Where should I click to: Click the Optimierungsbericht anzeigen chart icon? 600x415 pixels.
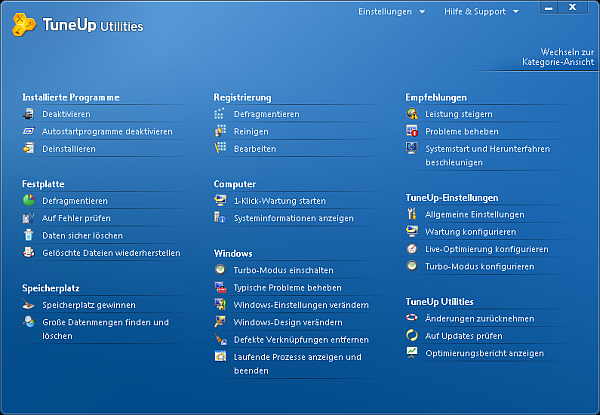(412, 352)
